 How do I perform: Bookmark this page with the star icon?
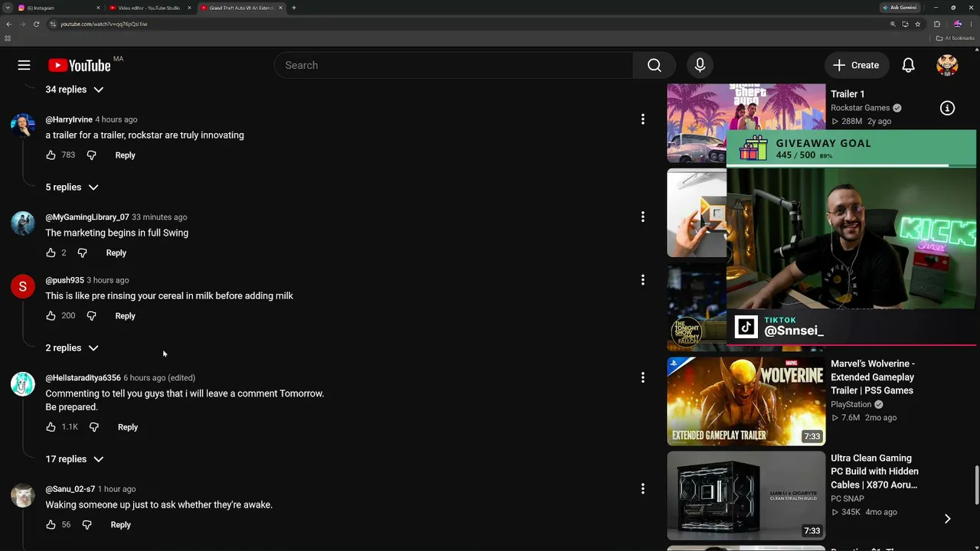917,24
